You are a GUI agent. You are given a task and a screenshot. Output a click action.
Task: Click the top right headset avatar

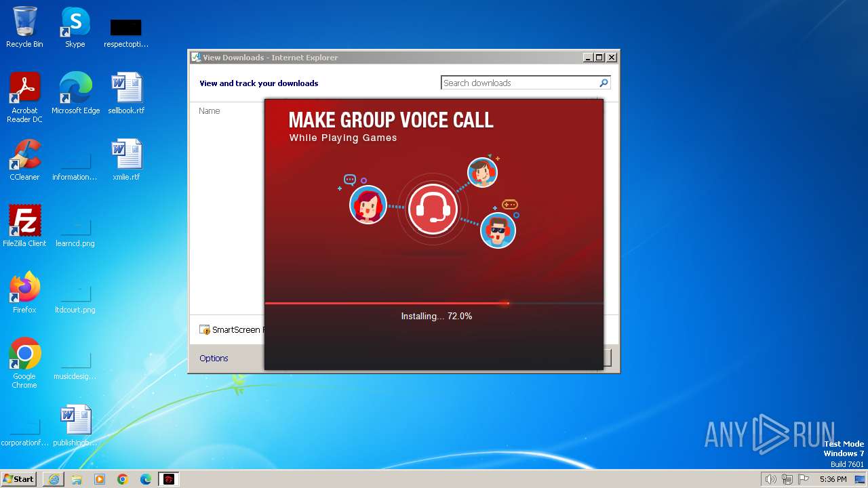click(x=482, y=172)
